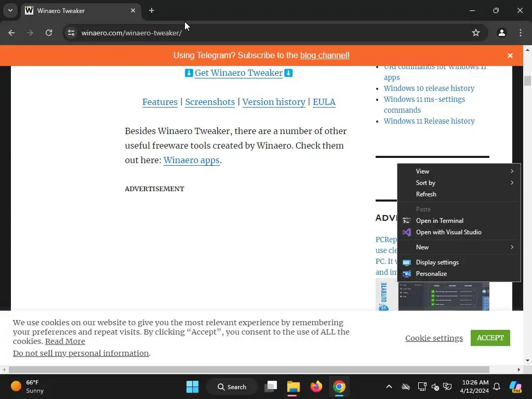
Task: Open notification bell in taskbar
Action: pyautogui.click(x=497, y=387)
